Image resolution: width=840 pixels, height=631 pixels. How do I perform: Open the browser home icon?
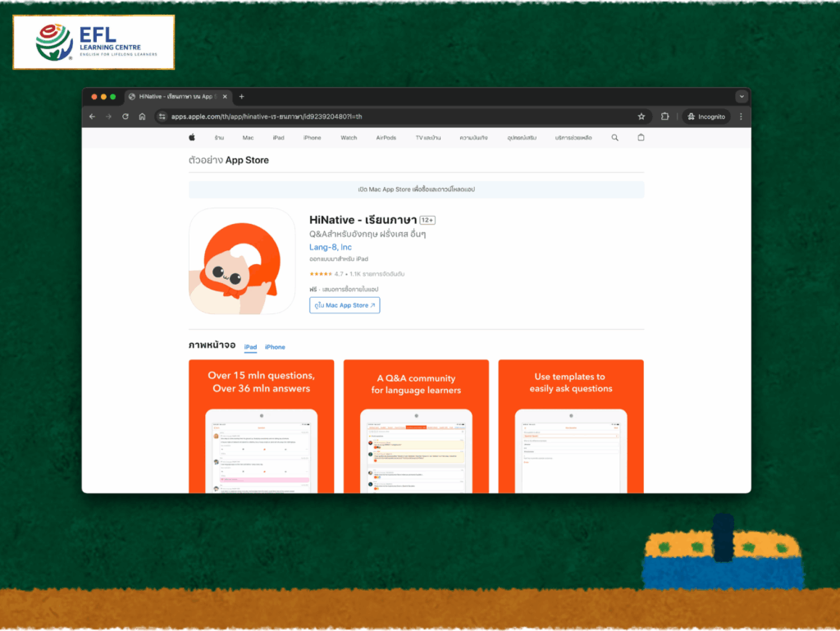click(x=142, y=117)
